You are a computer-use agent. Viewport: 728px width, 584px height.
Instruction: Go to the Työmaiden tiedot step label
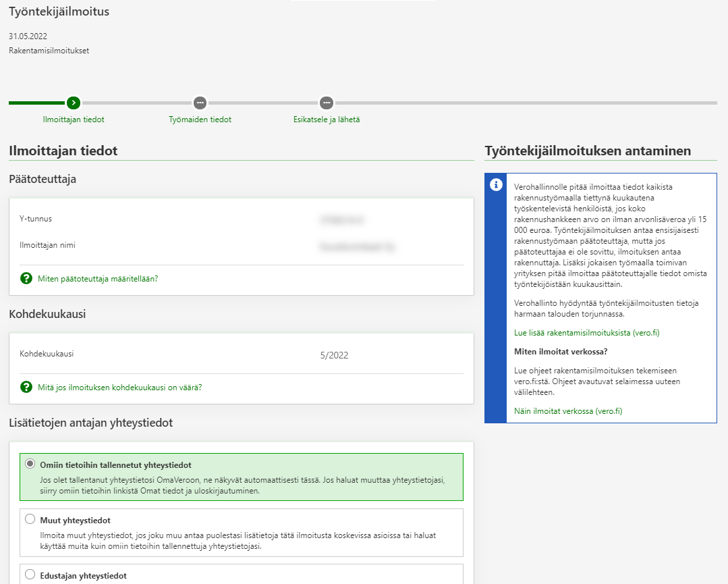coord(200,120)
